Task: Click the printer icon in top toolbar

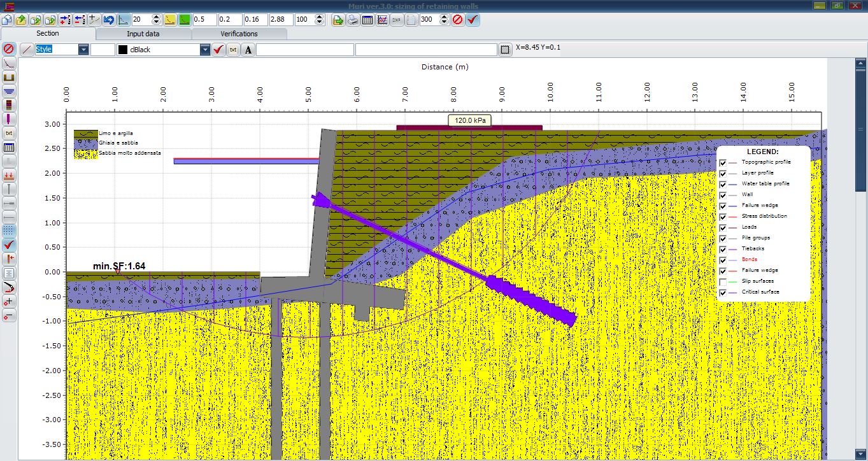Action: coord(353,20)
